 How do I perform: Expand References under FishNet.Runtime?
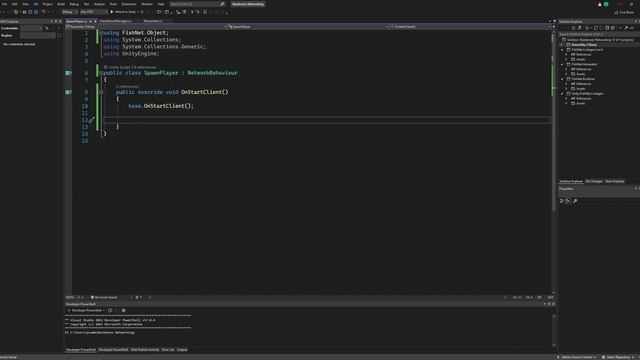567,84
